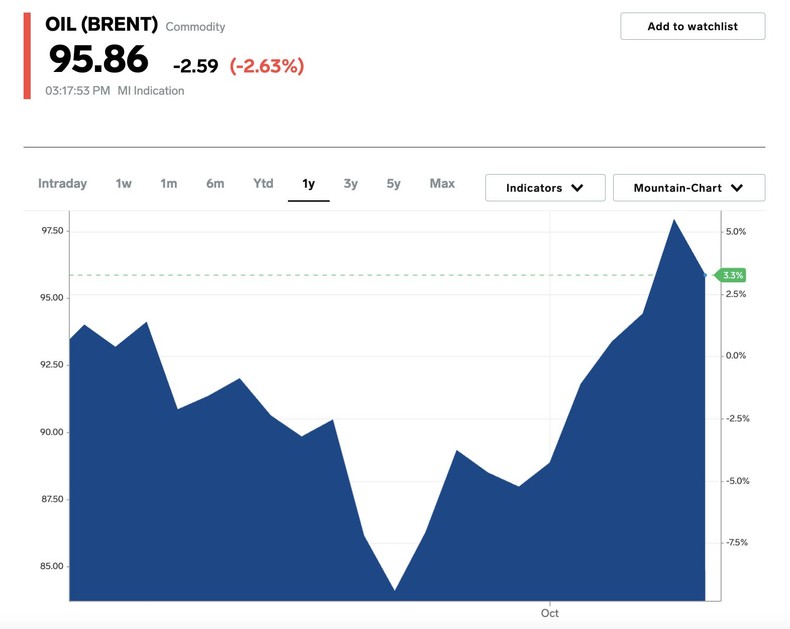Show the Ytd time range
The image size is (790, 629).
263,184
